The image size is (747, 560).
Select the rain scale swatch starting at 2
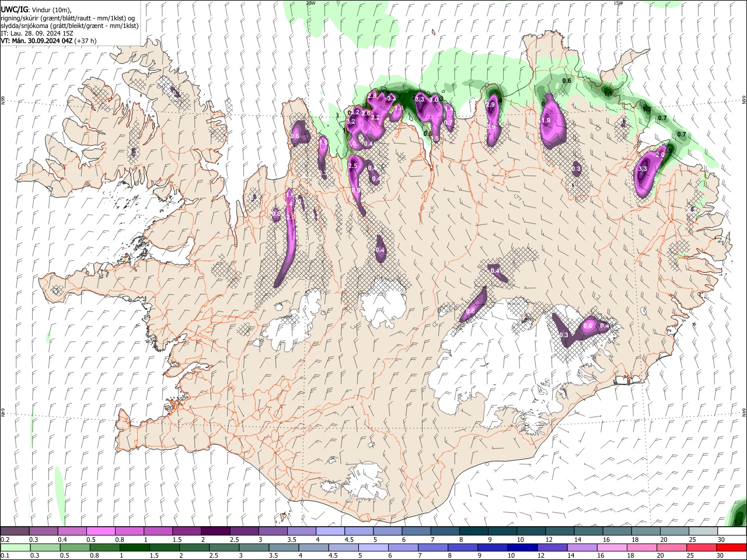pyautogui.click(x=194, y=547)
